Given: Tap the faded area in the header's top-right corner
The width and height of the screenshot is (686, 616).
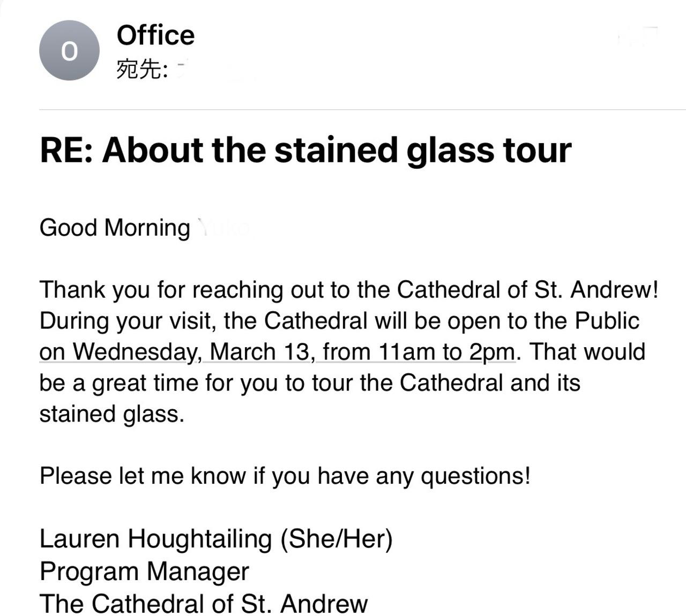Looking at the screenshot, I should 638,36.
